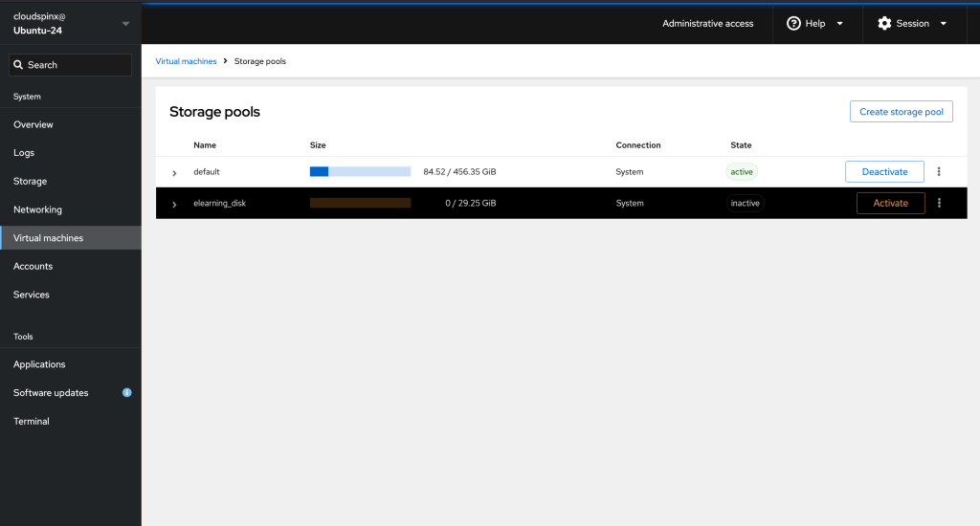The height and width of the screenshot is (526, 980).
Task: Click the State column header
Action: 742,145
